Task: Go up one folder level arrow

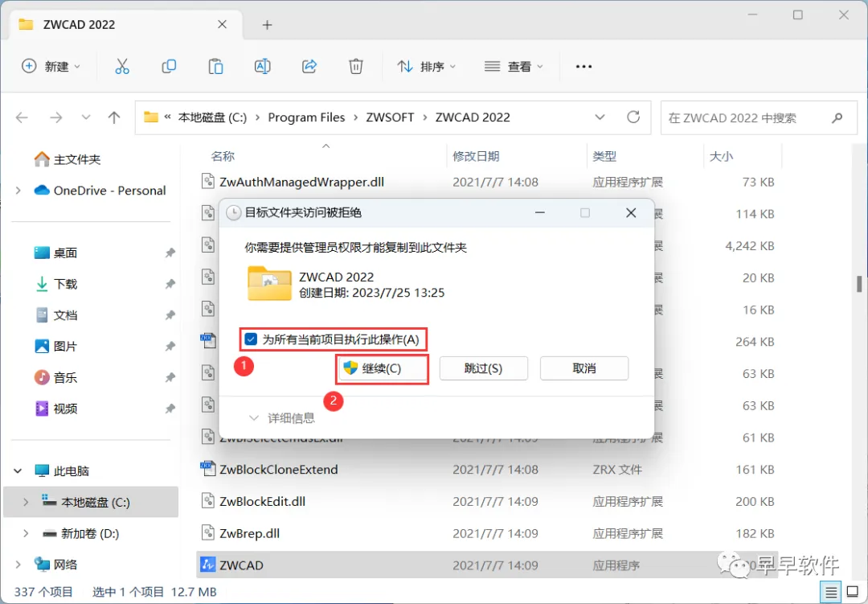Action: 114,117
